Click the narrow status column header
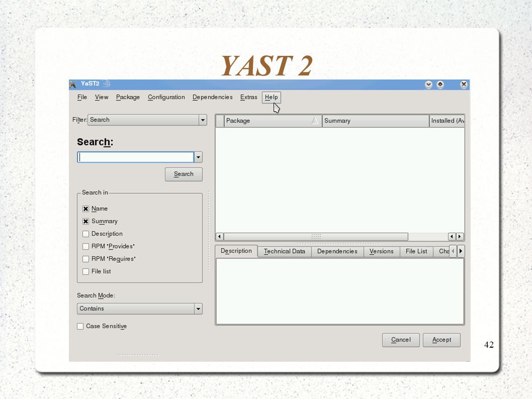Viewport: 532px width, 399px height. (220, 121)
